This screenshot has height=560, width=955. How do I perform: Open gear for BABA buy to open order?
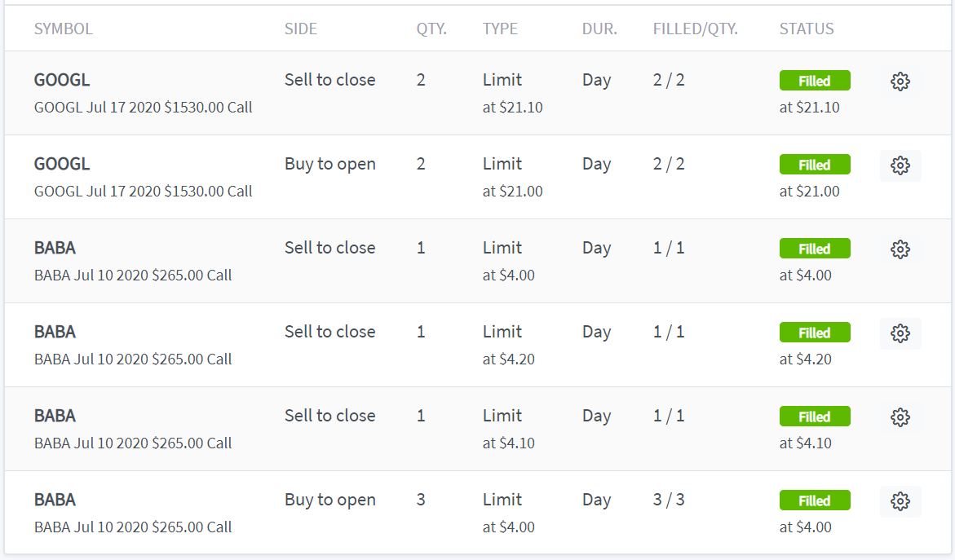click(900, 501)
